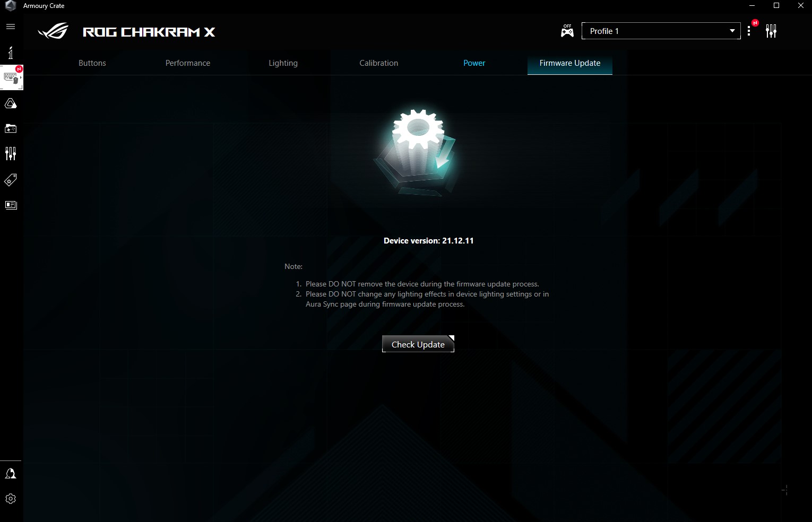Open Settings gear in sidebar
The image size is (812, 522).
coord(11,499)
